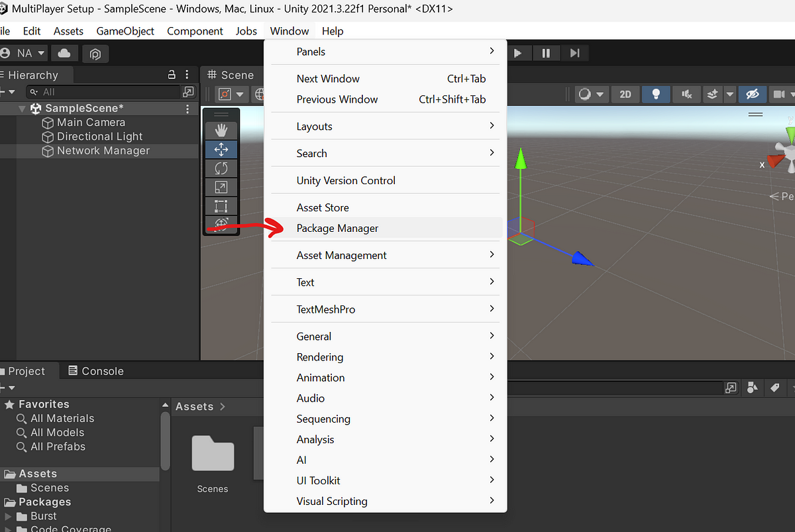Viewport: 795px width, 532px height.
Task: Click the All Materials search icon
Action: (x=22, y=419)
